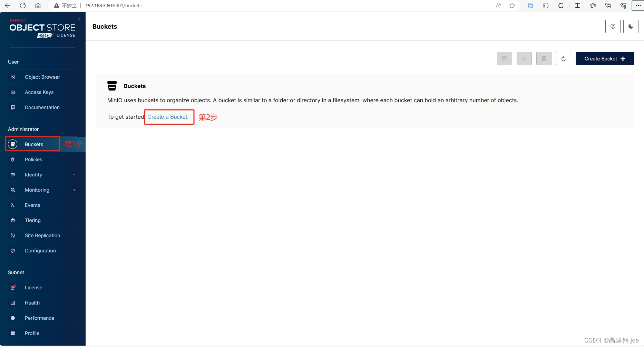This screenshot has height=347, width=644.
Task: Open Profile menu item
Action: coord(42,333)
